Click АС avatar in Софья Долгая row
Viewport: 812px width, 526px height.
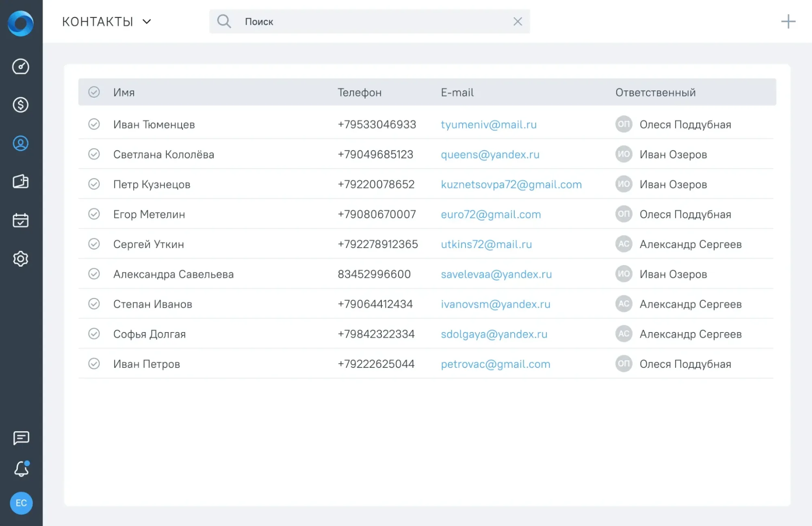pos(624,334)
